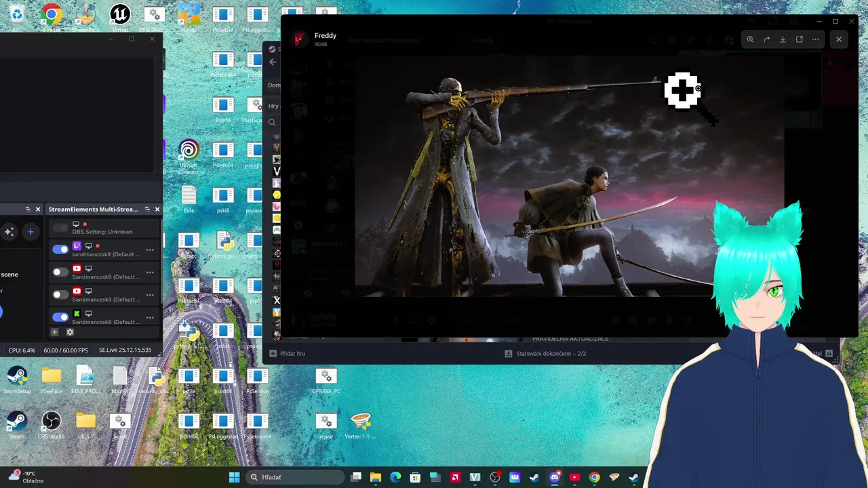Click SE.Live 25.12.15.535 version text

125,350
